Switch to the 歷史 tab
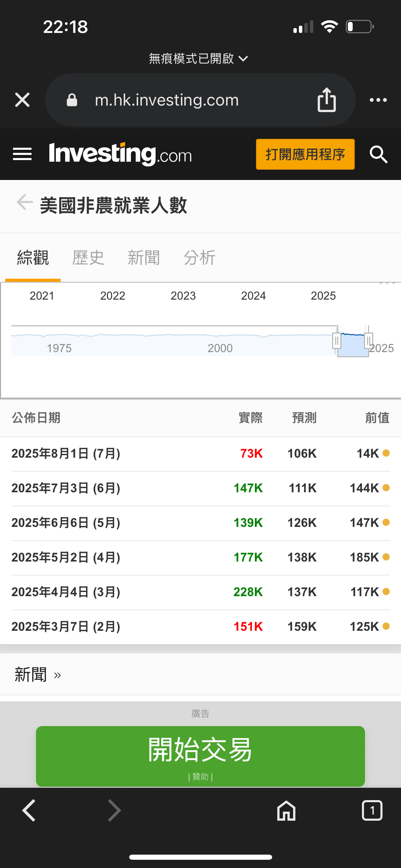The width and height of the screenshot is (401, 868). click(88, 257)
